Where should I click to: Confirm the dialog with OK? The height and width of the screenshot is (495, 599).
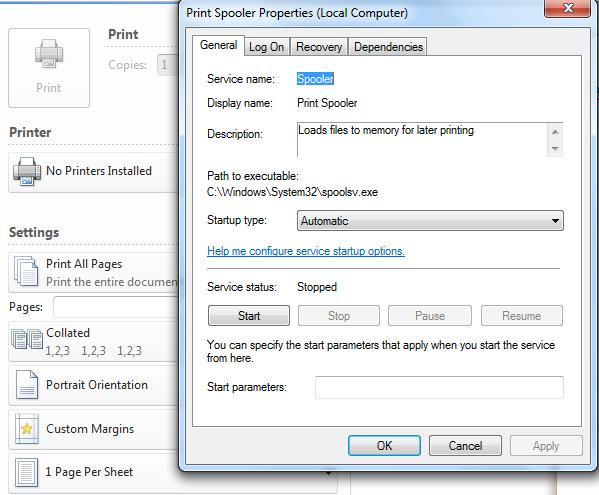tap(384, 446)
